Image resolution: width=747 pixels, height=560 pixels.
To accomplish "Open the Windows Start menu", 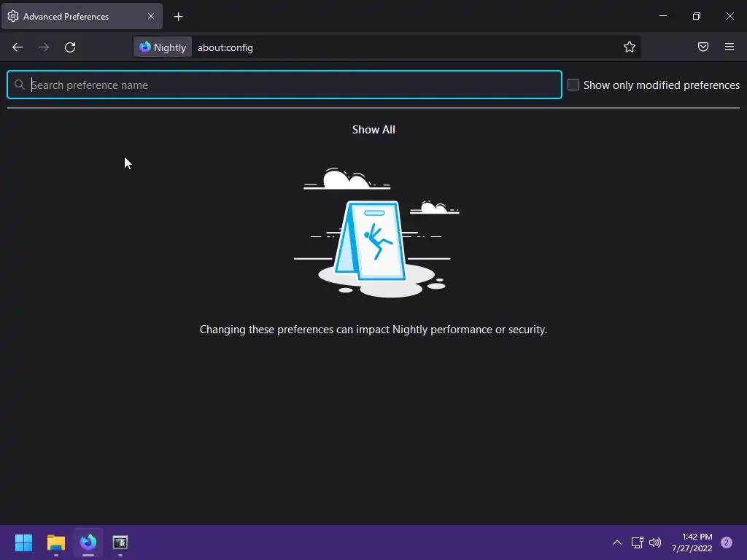I will coord(24,542).
